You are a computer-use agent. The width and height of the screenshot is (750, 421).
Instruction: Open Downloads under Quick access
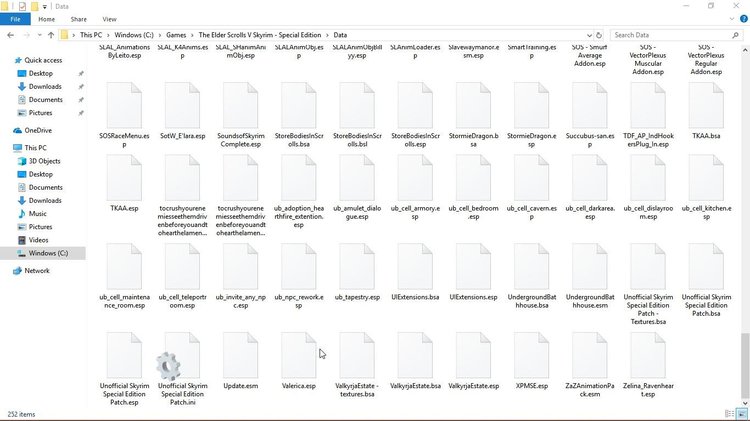tap(45, 87)
